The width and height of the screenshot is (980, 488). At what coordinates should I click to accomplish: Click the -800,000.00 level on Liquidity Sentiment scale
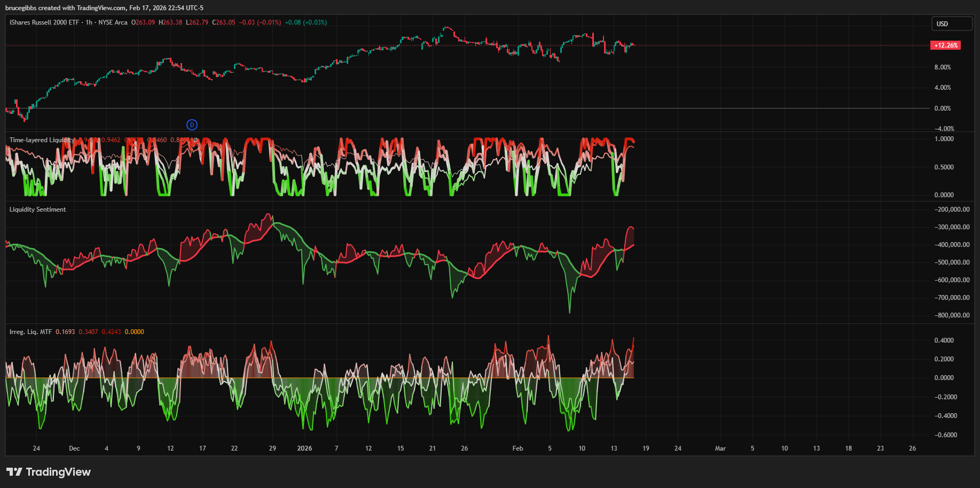tap(952, 315)
